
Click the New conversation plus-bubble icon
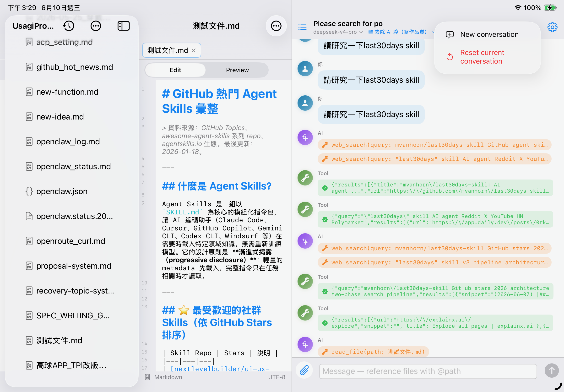[x=450, y=35]
